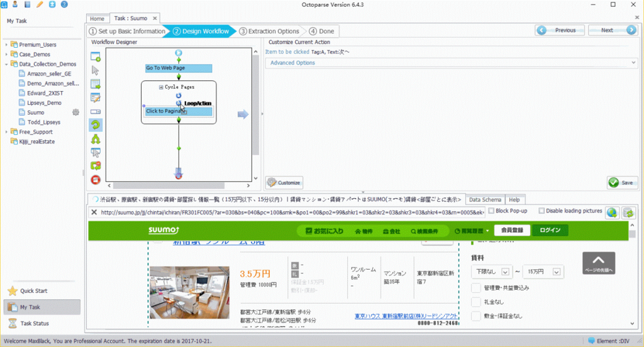Screen dimensions: 644x347
Task: Click the apartment room photo thumbnail
Action: [189, 292]
